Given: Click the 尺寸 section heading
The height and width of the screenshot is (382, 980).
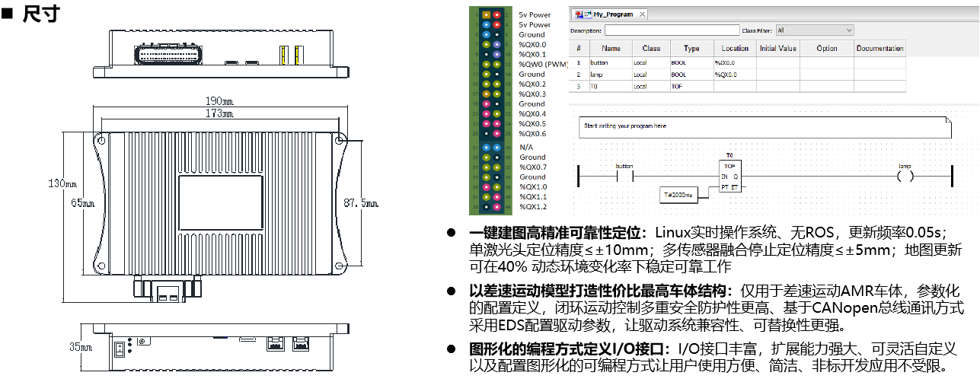Looking at the screenshot, I should pyautogui.click(x=40, y=13).
